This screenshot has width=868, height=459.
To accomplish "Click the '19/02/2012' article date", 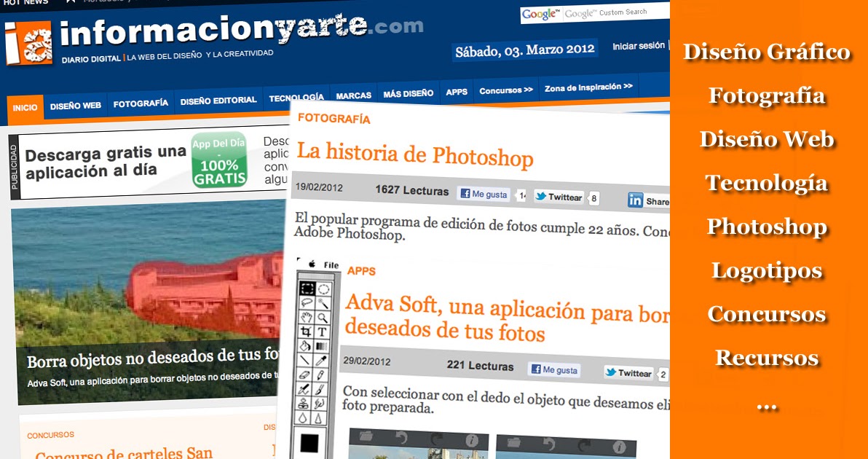I will click(319, 188).
